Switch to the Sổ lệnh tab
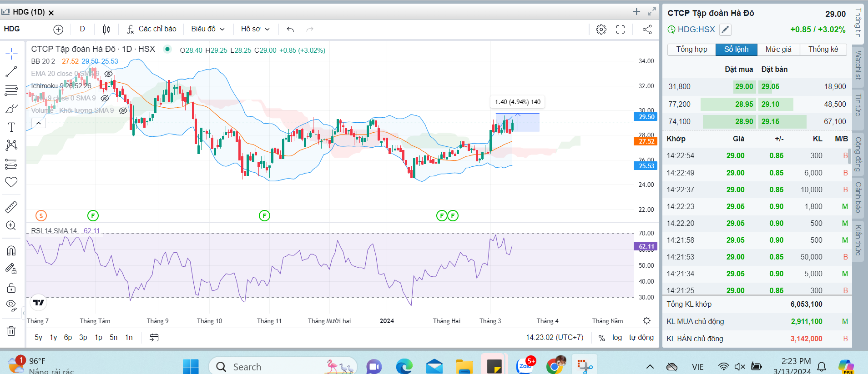The image size is (868, 374). pos(737,50)
